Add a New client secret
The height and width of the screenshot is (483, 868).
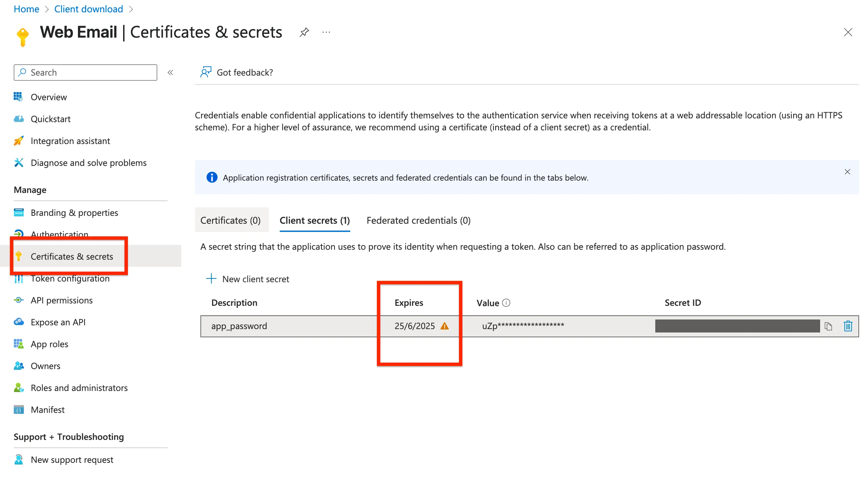pyautogui.click(x=248, y=279)
